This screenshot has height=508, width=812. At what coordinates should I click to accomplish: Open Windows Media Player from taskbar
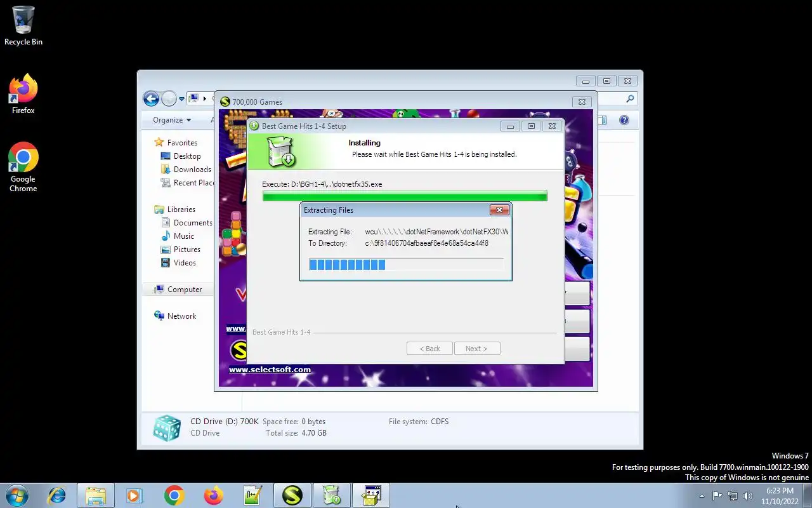click(134, 495)
